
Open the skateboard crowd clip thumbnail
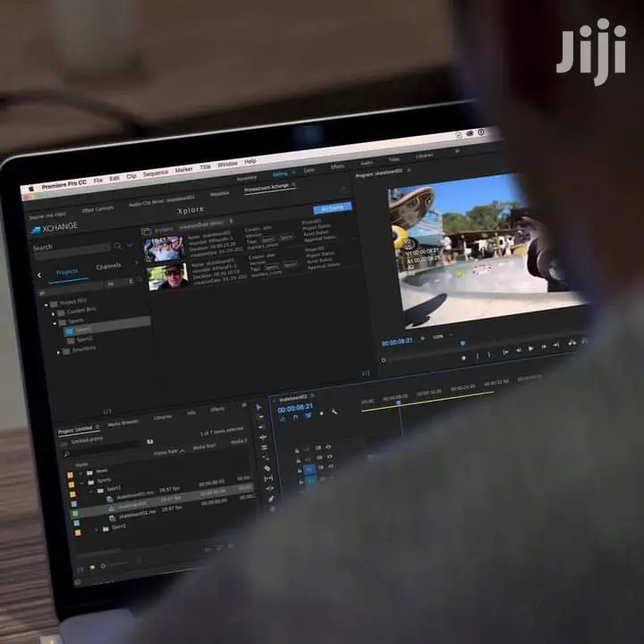[x=163, y=249]
